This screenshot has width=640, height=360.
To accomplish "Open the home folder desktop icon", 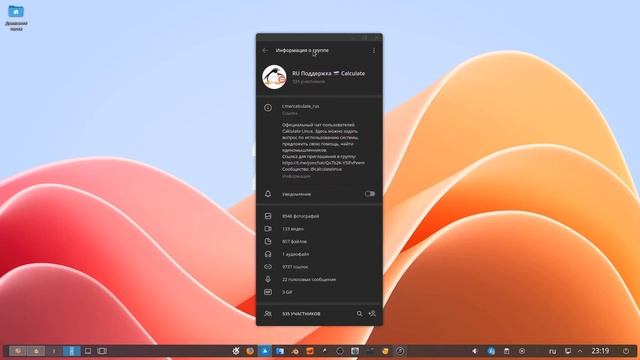I will (x=16, y=17).
